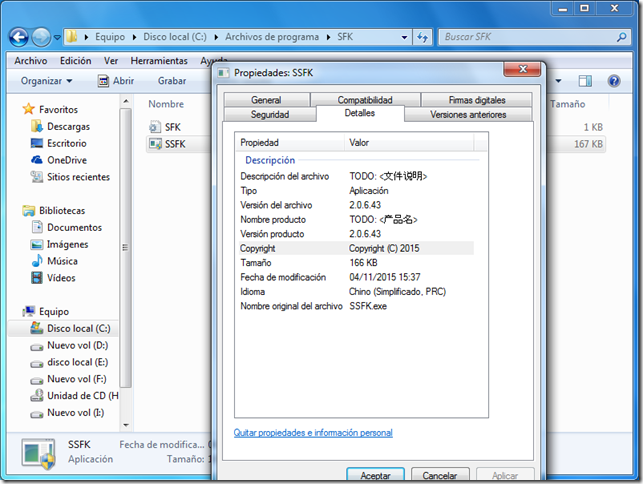Screen dimensions: 643x484
Task: Select the Copyright property row
Action: pos(356,249)
